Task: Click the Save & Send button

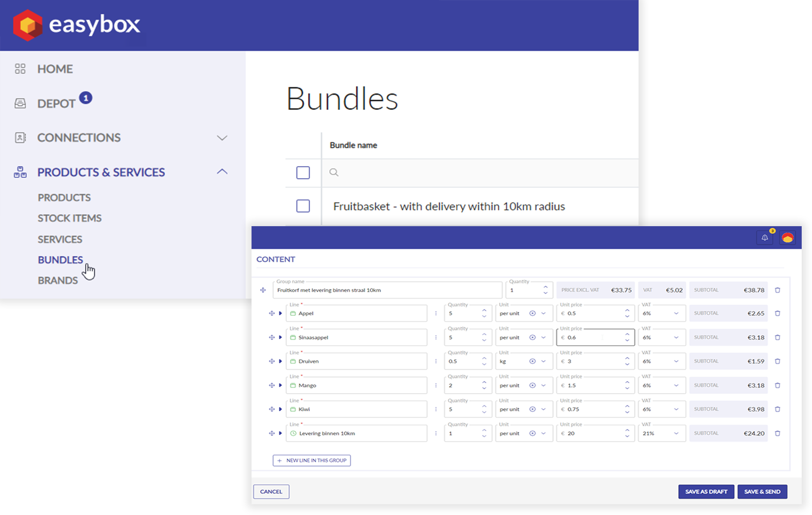Action: pyautogui.click(x=762, y=491)
